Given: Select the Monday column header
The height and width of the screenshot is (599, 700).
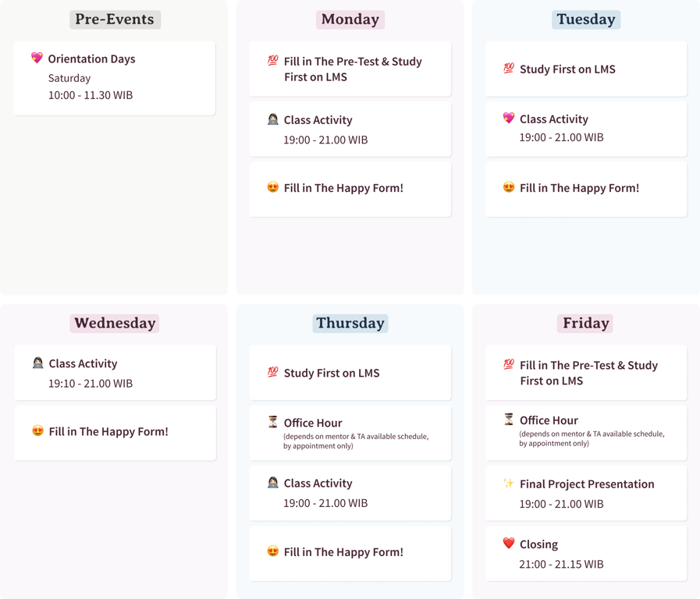Looking at the screenshot, I should (350, 19).
